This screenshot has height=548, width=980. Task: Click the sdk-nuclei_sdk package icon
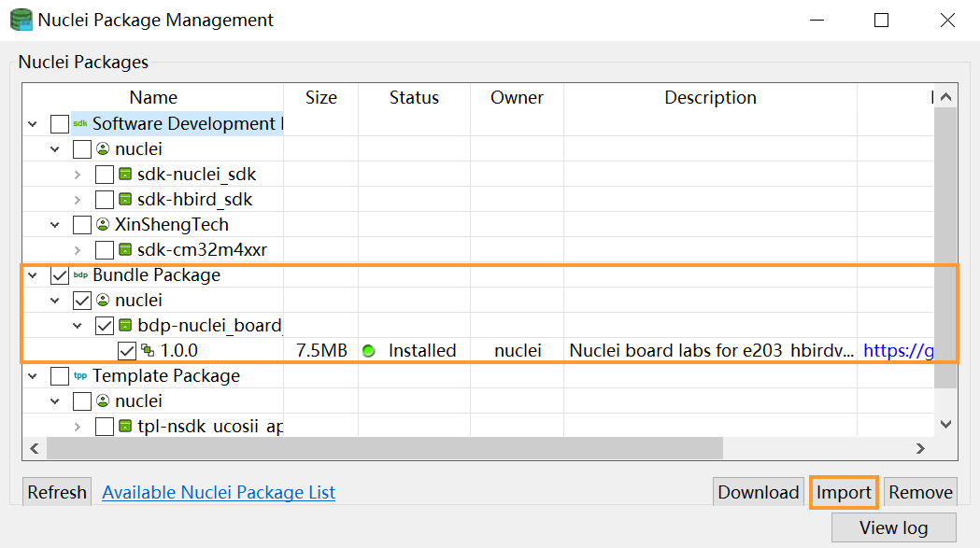(126, 175)
